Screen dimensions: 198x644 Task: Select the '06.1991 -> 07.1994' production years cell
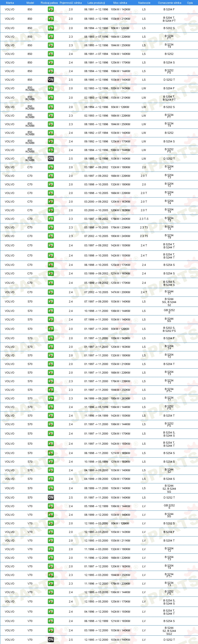click(x=96, y=54)
